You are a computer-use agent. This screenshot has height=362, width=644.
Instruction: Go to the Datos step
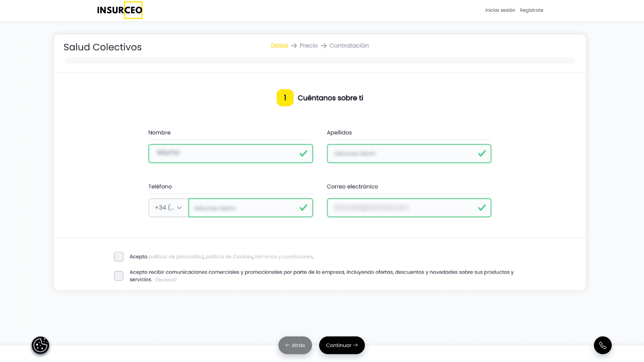(279, 46)
